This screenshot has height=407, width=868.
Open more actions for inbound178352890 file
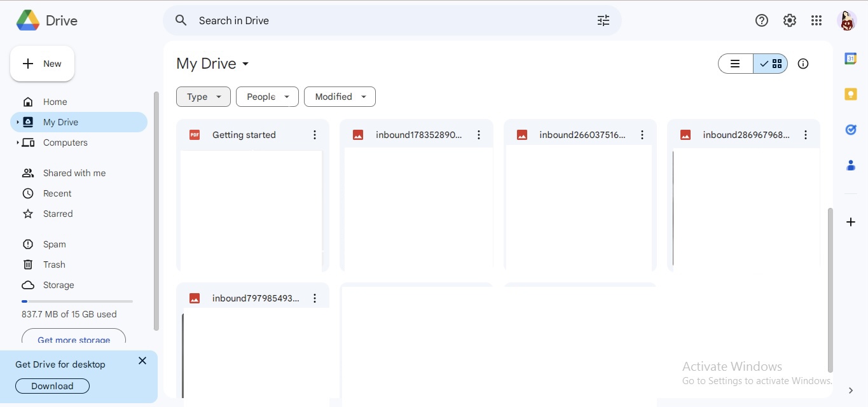pos(479,135)
